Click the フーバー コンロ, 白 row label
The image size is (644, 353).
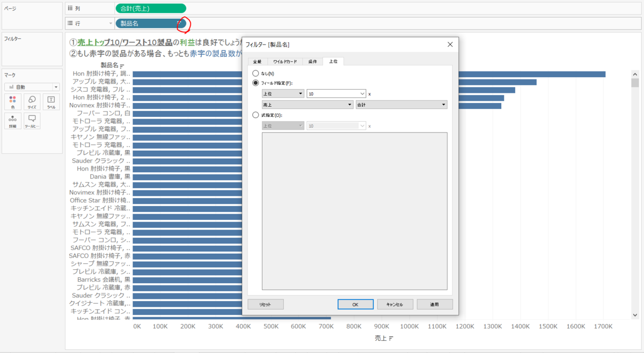pos(103,113)
